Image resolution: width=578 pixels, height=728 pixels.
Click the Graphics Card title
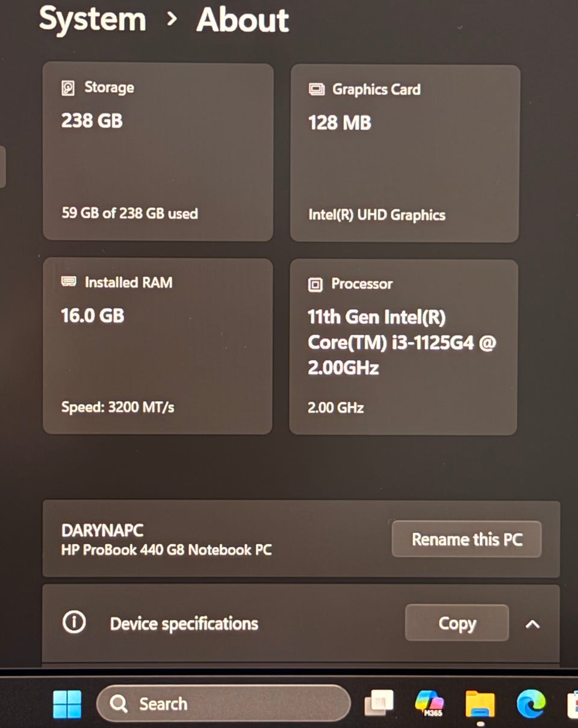coord(376,90)
